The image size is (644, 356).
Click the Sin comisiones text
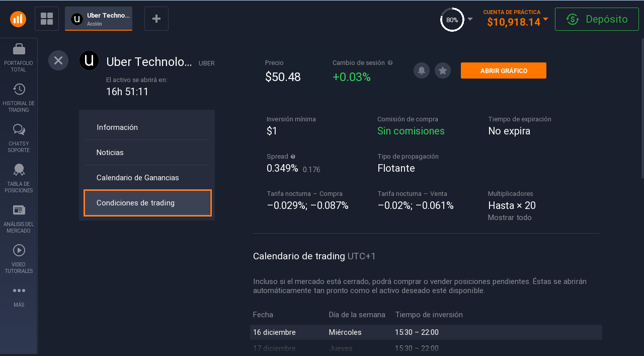coord(411,131)
